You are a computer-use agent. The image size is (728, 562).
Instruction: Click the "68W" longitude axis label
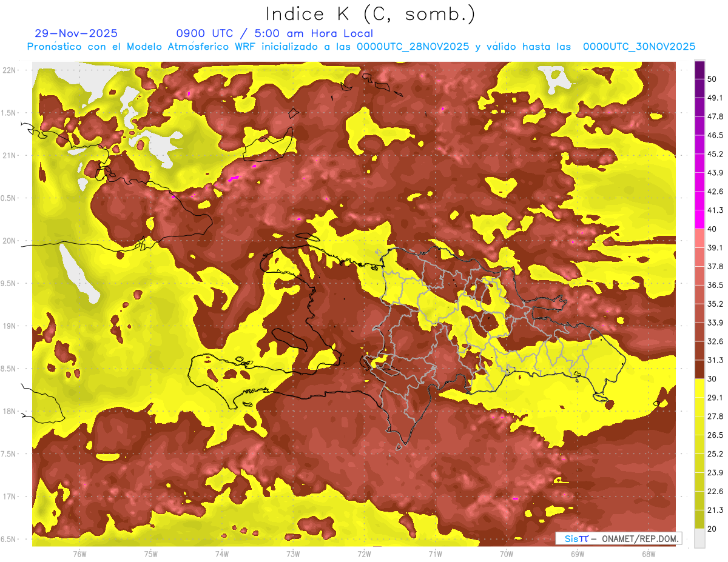point(649,554)
